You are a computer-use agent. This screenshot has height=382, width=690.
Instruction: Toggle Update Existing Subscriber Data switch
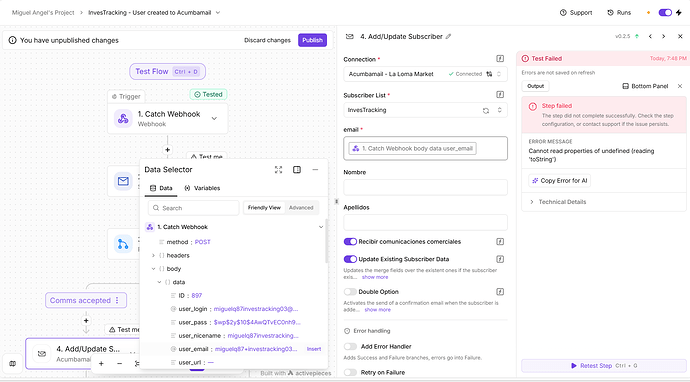point(350,259)
